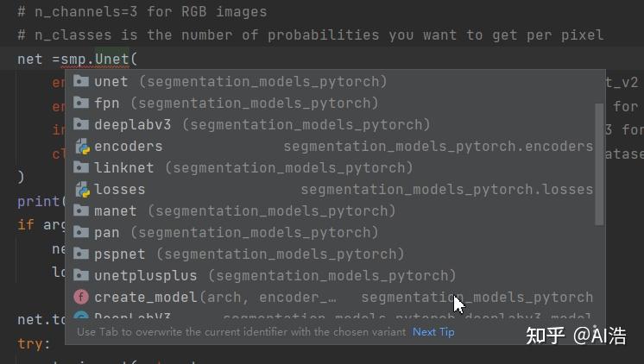Click the function icon beside create_model
Image resolution: width=644 pixels, height=364 pixels.
[x=82, y=297]
